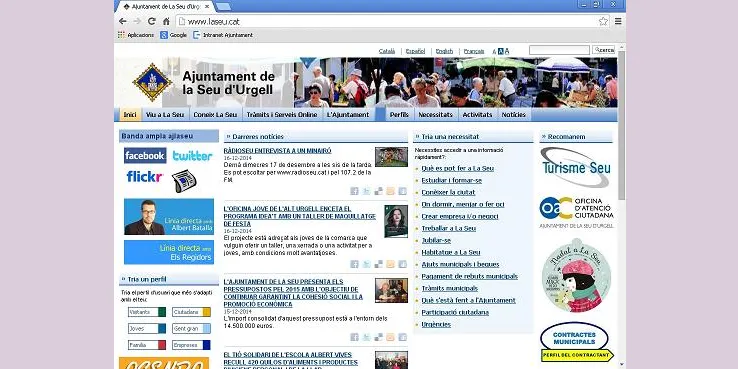Open the Activitats menu item
738x369 pixels.
[477, 115]
